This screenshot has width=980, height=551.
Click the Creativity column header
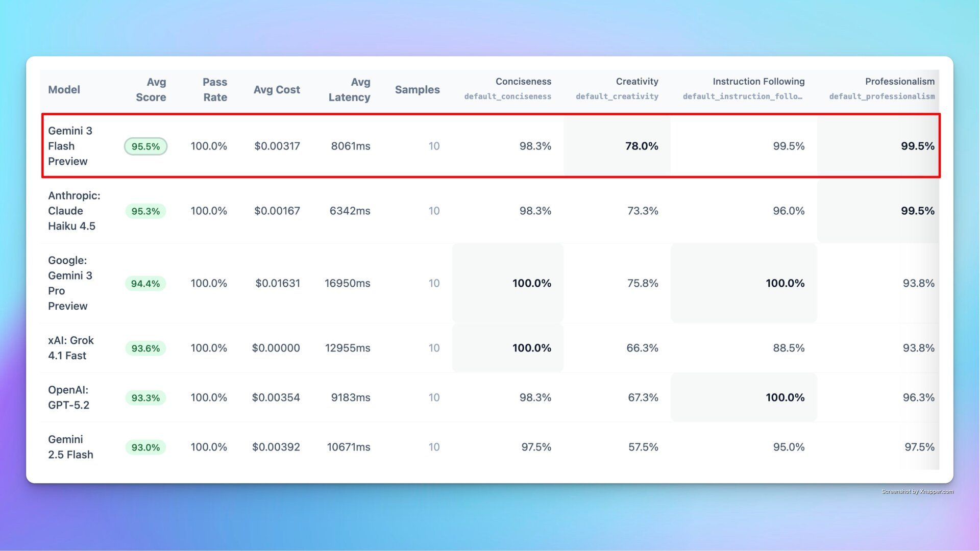[x=636, y=82]
